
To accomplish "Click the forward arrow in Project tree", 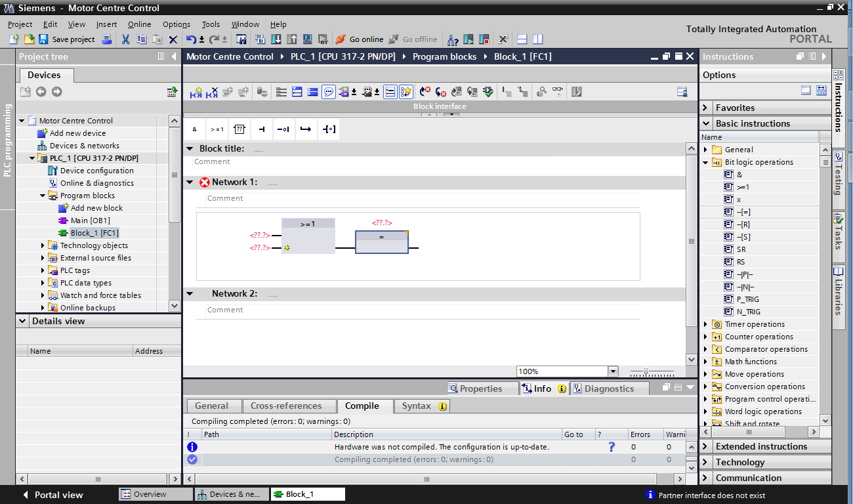I will pyautogui.click(x=56, y=92).
